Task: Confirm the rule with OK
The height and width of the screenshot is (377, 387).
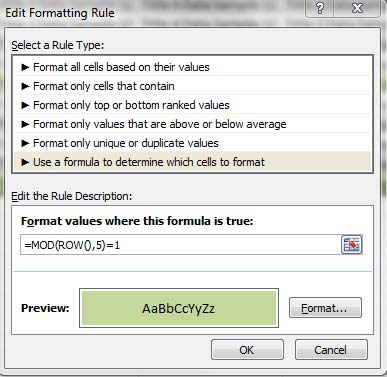Action: coord(247,350)
